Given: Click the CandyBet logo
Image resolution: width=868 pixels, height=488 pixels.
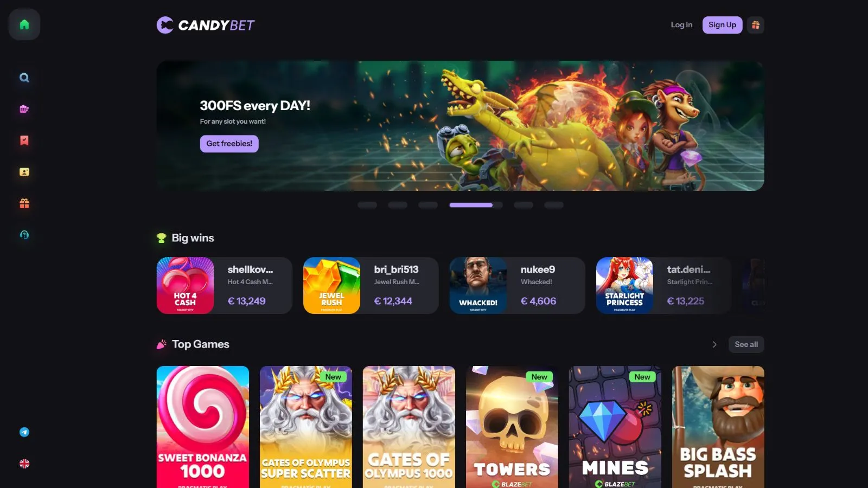Looking at the screenshot, I should (206, 25).
